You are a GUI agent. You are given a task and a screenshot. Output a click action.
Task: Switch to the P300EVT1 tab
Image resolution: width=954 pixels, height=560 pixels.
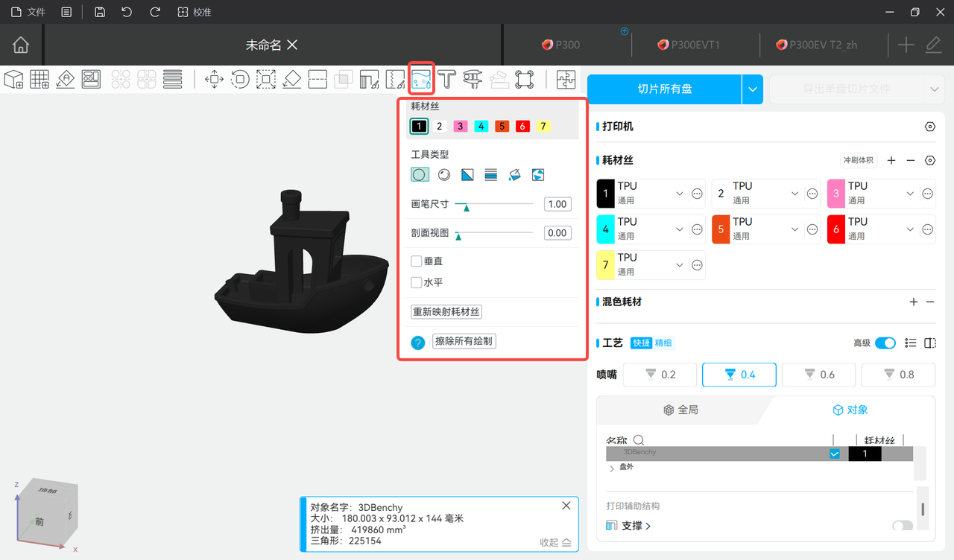click(689, 45)
